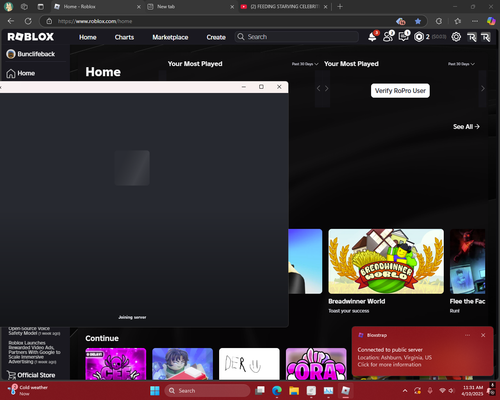Screen dimensions: 500x400
Task: Switch to the FEEDING STARVING CELEBRITIES YouTube tab
Action: pyautogui.click(x=284, y=6)
